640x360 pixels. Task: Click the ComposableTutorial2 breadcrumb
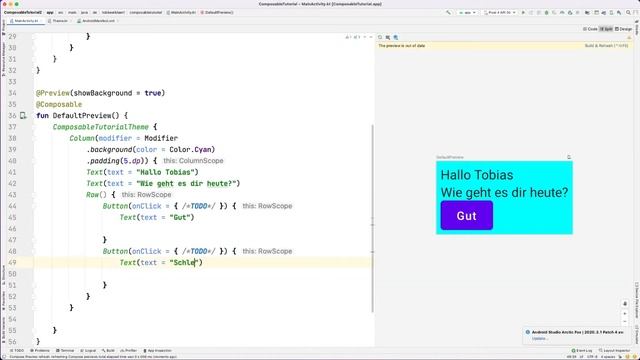[x=23, y=13]
